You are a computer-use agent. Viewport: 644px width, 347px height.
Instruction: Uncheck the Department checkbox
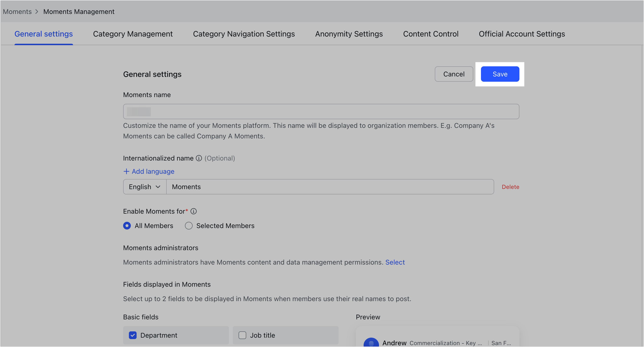pyautogui.click(x=133, y=335)
